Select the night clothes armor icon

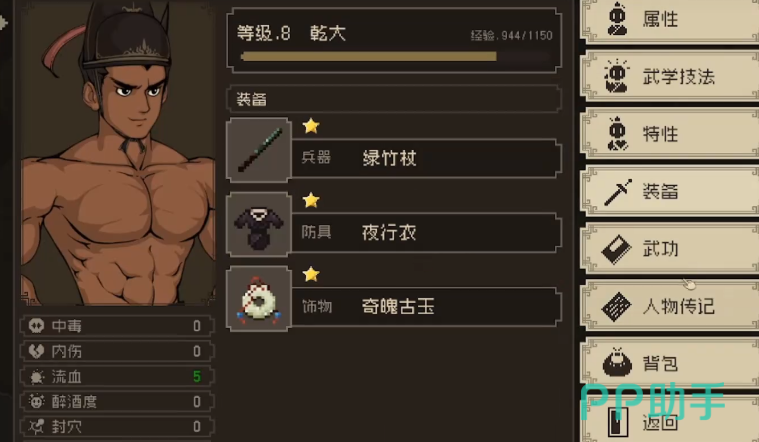[259, 225]
